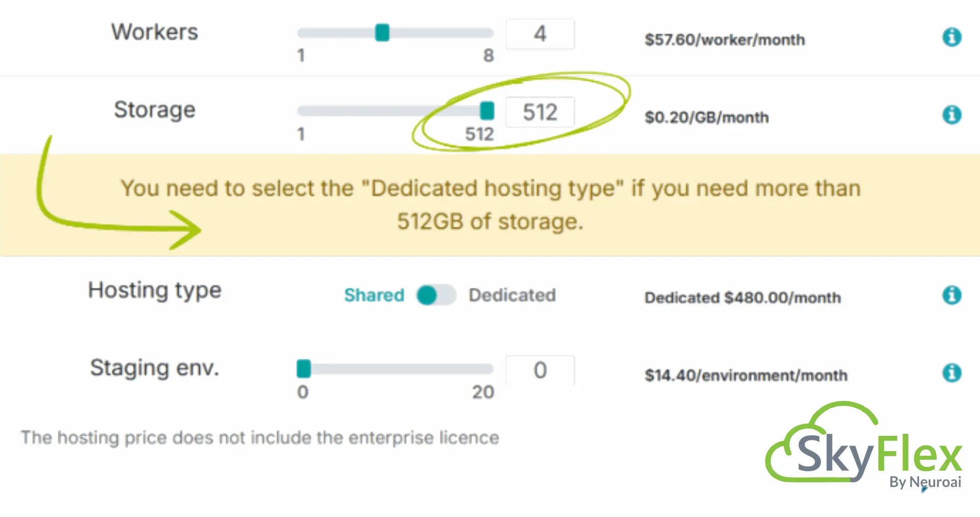Toggle the Shared/Dedicated hosting switch

tap(436, 295)
